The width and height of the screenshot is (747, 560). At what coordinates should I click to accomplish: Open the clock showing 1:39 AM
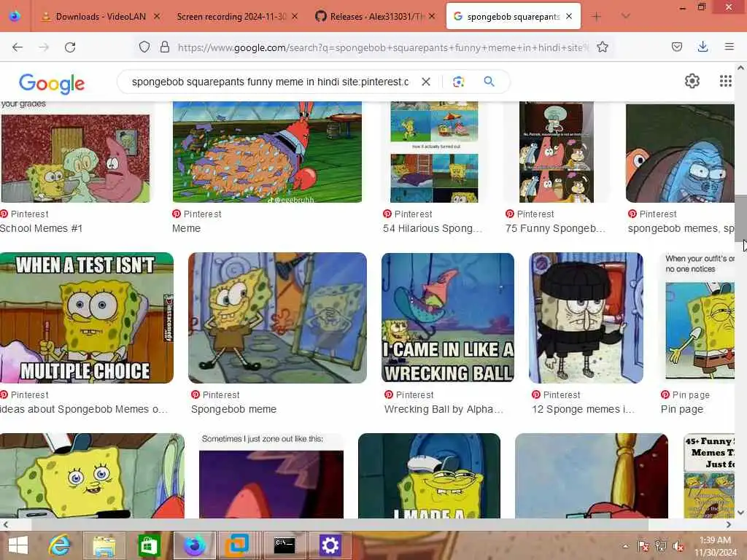pyautogui.click(x=715, y=546)
